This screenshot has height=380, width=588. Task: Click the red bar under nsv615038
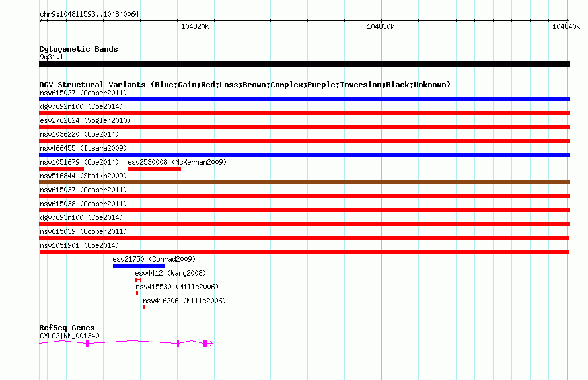(x=304, y=210)
